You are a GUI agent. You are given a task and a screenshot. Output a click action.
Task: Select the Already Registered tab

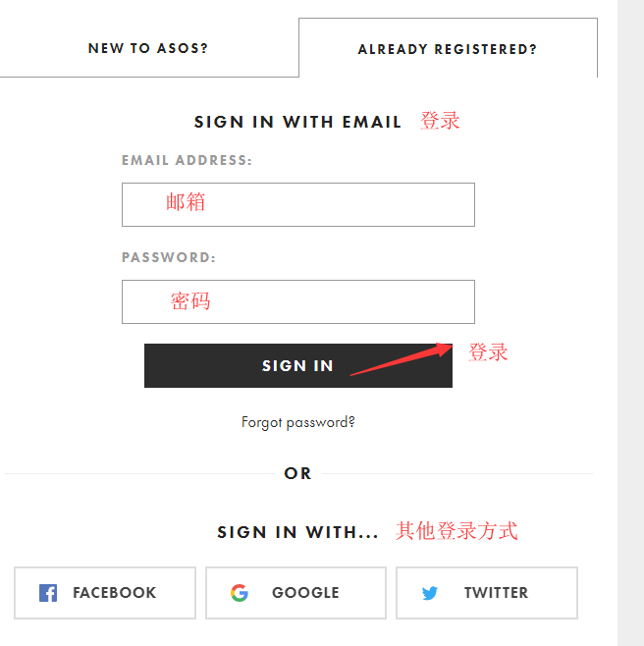pos(448,48)
